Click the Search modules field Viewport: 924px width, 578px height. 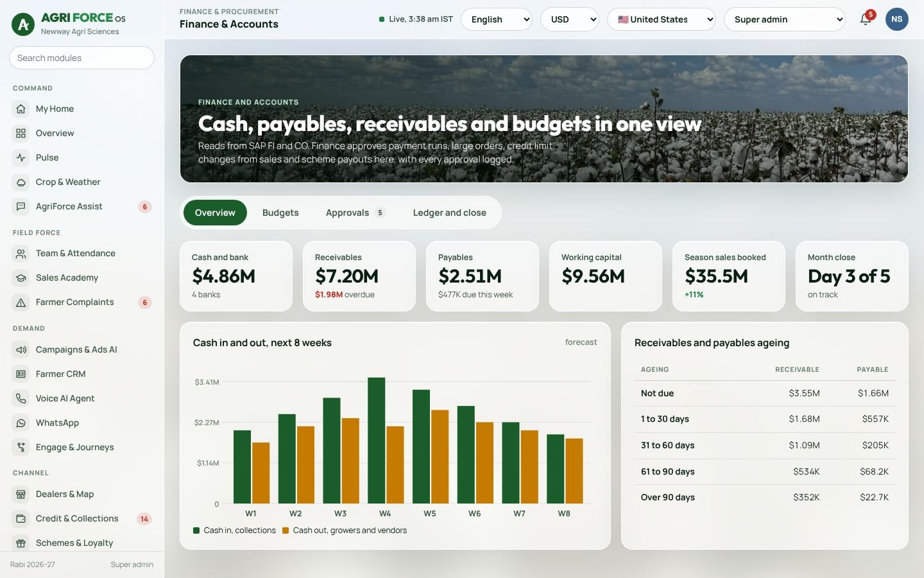point(81,58)
